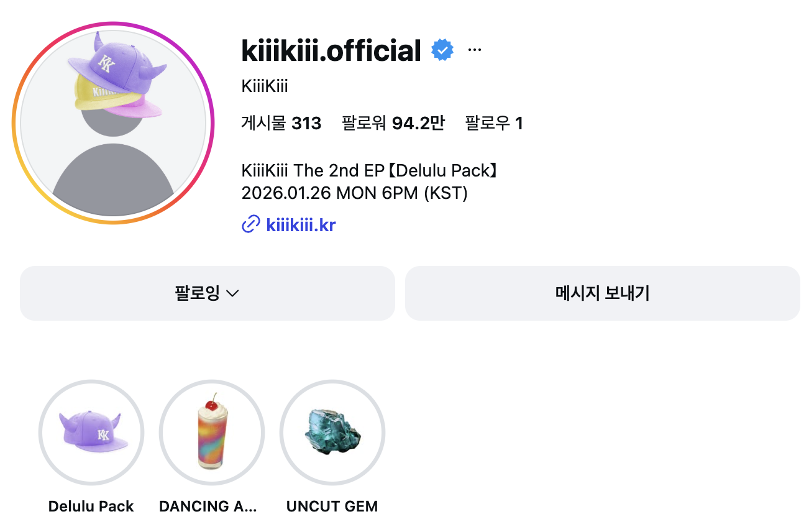Click the KiiiKiii display name

point(265,86)
